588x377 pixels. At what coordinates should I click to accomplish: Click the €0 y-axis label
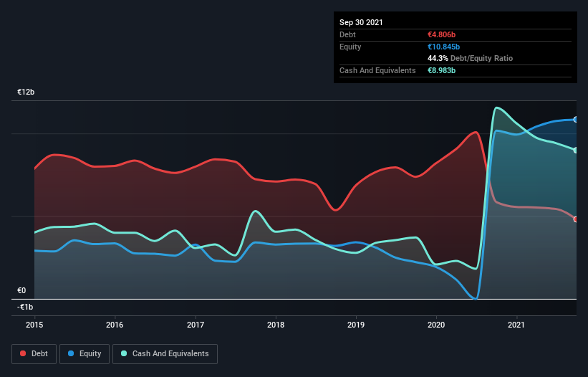(21, 290)
